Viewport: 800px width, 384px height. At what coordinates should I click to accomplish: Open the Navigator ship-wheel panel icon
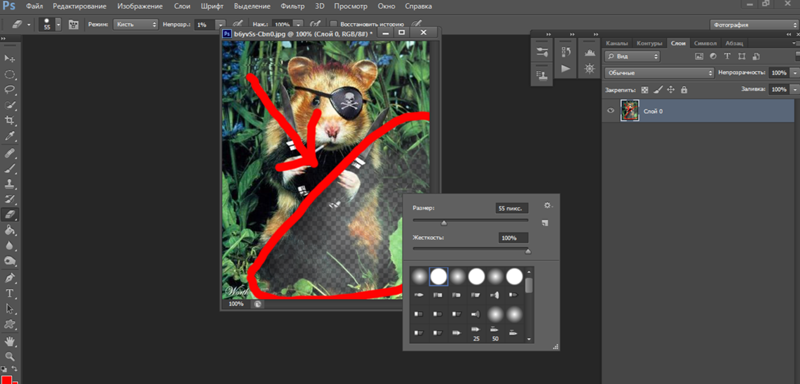(589, 68)
